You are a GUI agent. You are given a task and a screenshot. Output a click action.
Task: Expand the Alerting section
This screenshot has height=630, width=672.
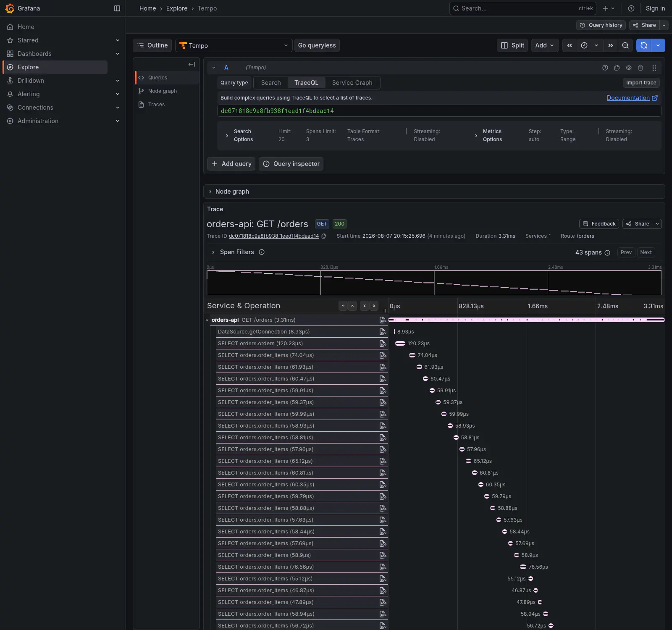pyautogui.click(x=118, y=94)
